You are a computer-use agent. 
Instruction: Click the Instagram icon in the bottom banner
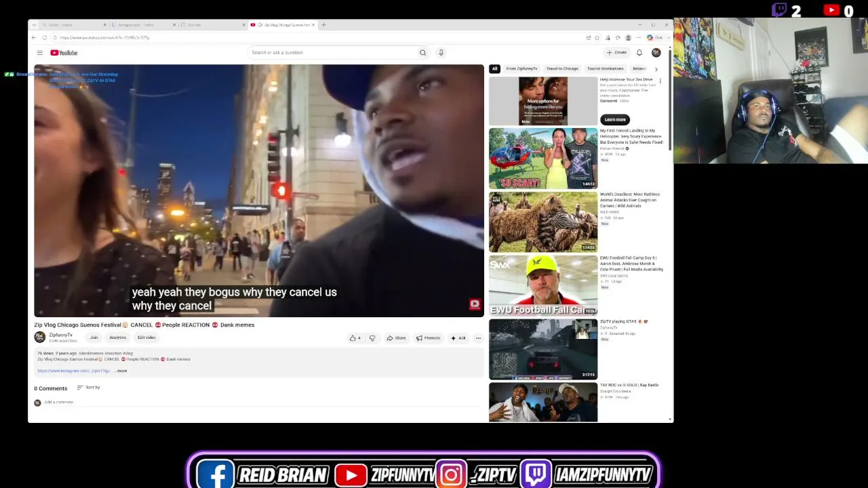coord(451,474)
